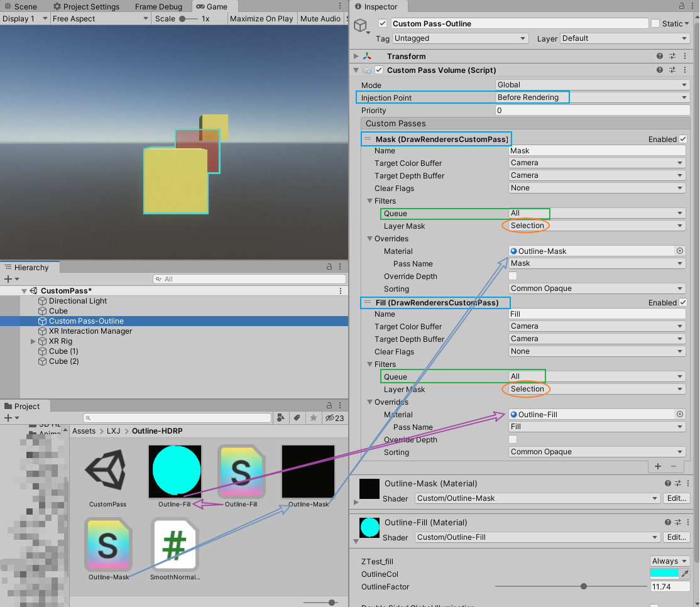Viewport: 700px width, 607px height.
Task: Switch to the Game tab
Action: 214,6
